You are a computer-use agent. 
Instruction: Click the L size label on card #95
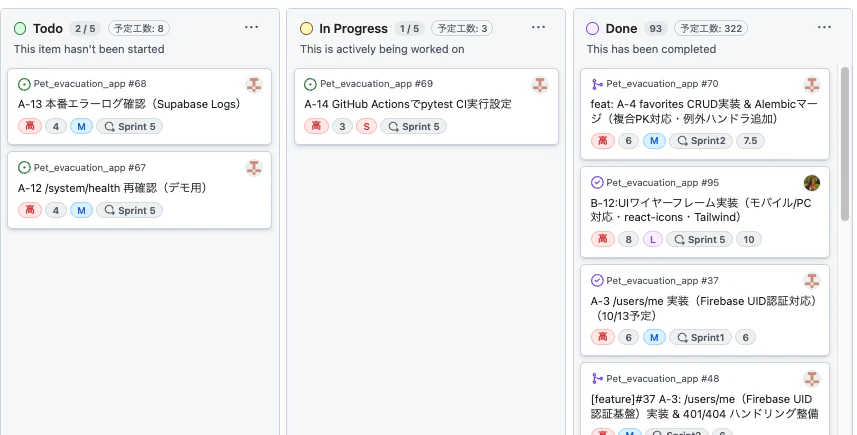(x=653, y=239)
